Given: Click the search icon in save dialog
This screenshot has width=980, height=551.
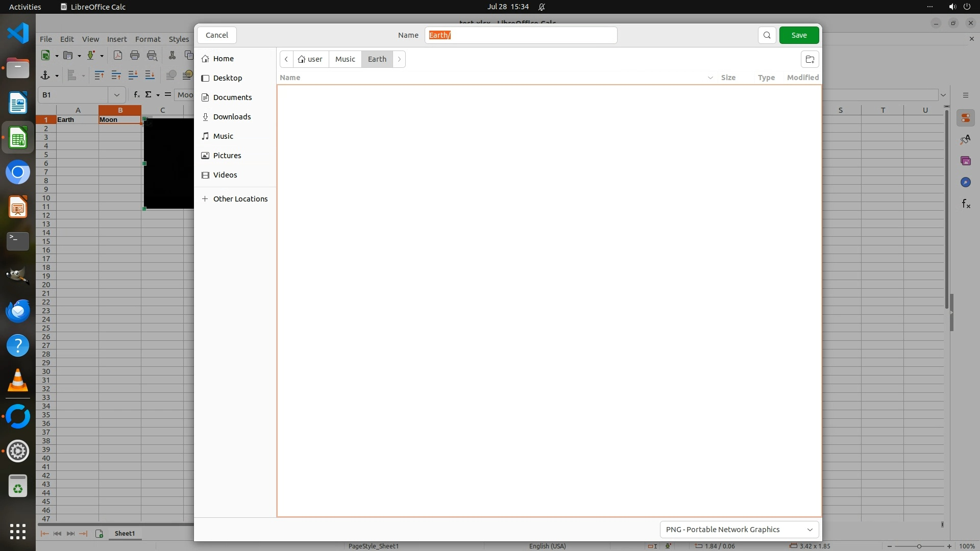Looking at the screenshot, I should coord(767,35).
